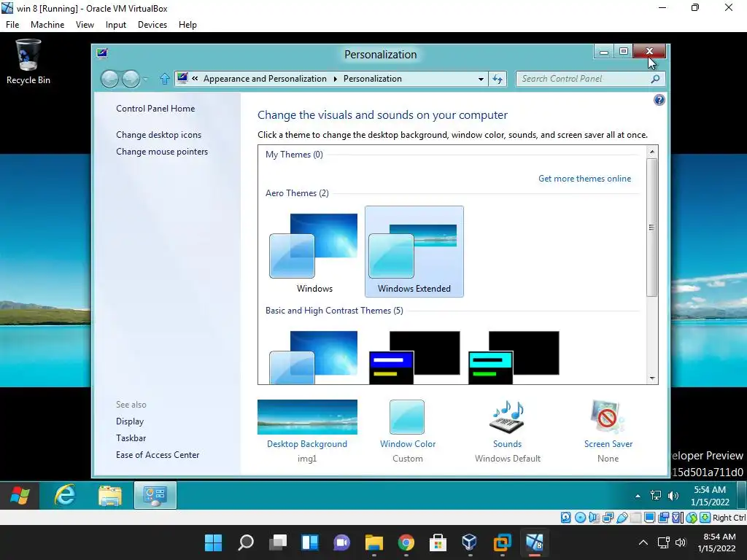Expand the breadcrumb double chevron
747x560 pixels.
point(195,79)
